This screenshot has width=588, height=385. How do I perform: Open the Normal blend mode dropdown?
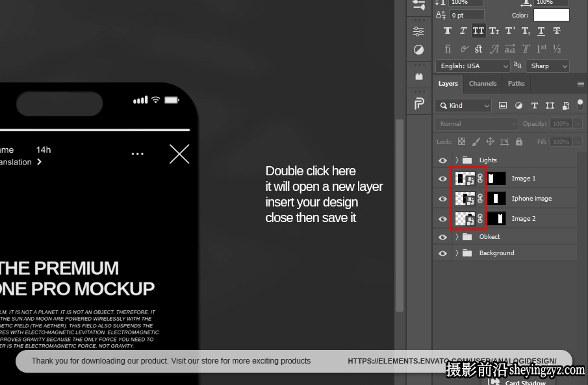pyautogui.click(x=477, y=124)
